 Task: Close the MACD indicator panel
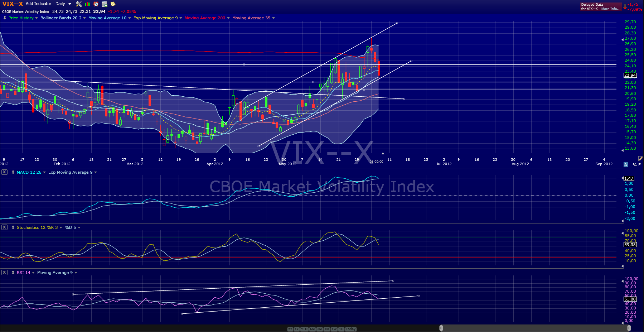(x=4, y=172)
